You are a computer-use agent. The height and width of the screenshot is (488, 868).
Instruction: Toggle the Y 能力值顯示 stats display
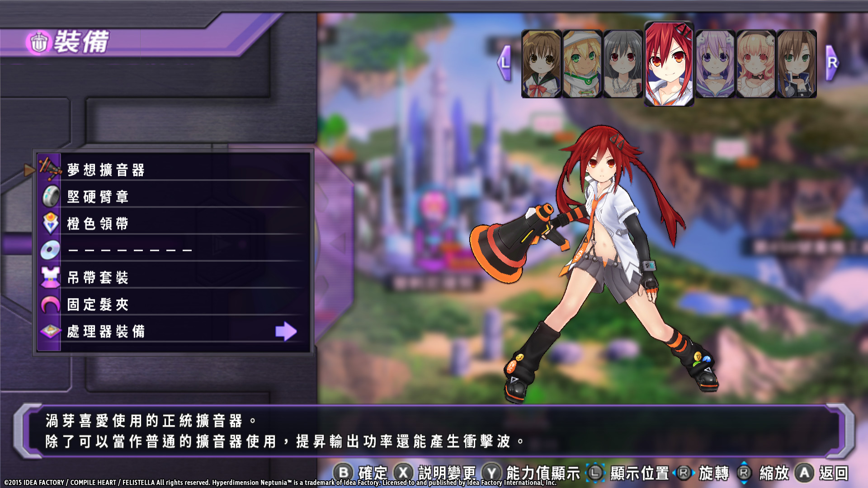pos(492,473)
